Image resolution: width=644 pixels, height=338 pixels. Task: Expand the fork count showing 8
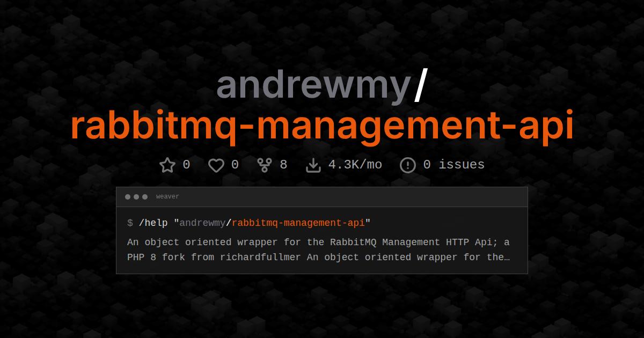tap(283, 165)
